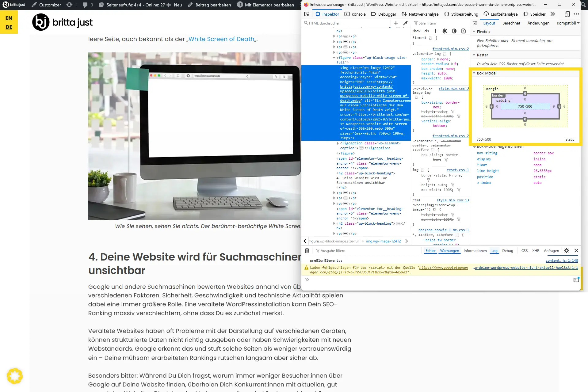Toggle CSS console filter
This screenshot has width=588, height=392.
(525, 251)
